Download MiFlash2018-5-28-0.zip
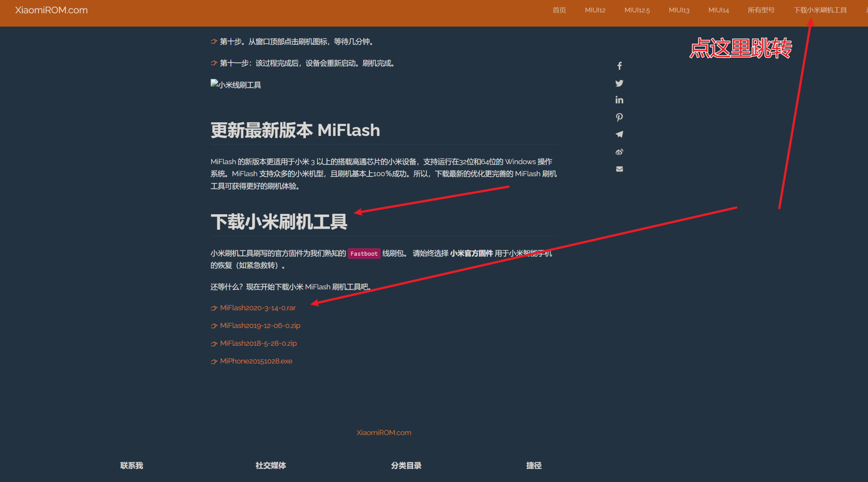The image size is (868, 482). point(258,343)
